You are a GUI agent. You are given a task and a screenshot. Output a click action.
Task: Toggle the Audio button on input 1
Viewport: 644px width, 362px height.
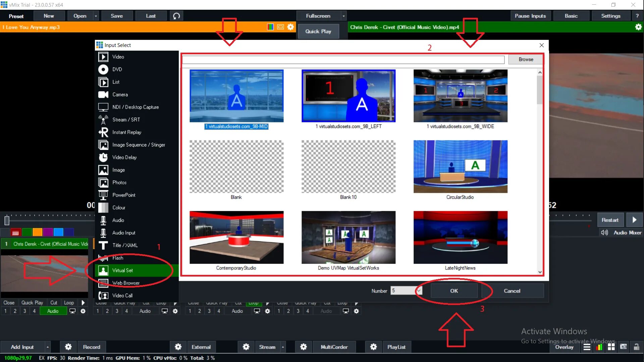(x=53, y=311)
